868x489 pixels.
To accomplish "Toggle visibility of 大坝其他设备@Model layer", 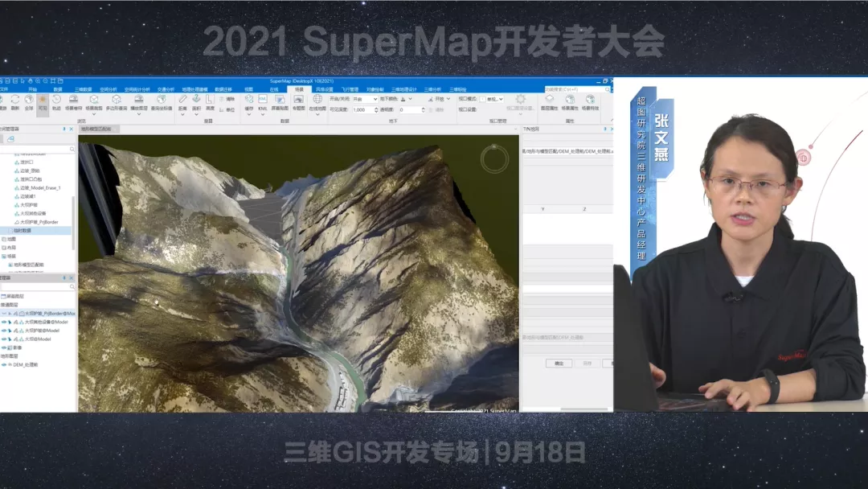I will pyautogui.click(x=4, y=322).
